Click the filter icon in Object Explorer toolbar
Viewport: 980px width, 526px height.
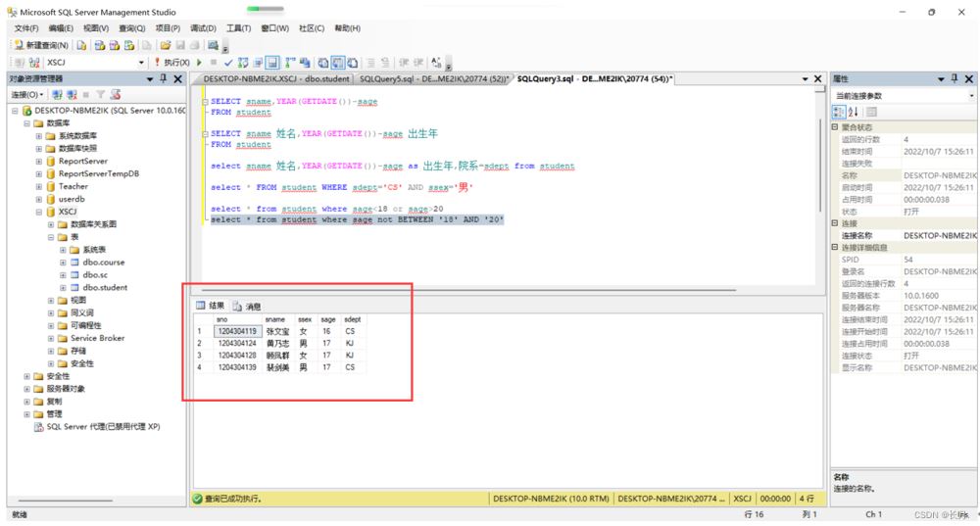coord(99,95)
